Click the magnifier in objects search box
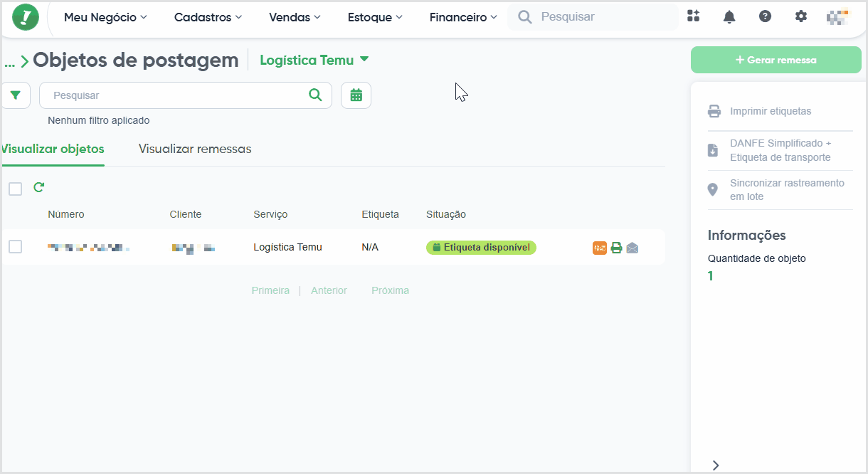This screenshot has width=868, height=474. click(x=315, y=95)
